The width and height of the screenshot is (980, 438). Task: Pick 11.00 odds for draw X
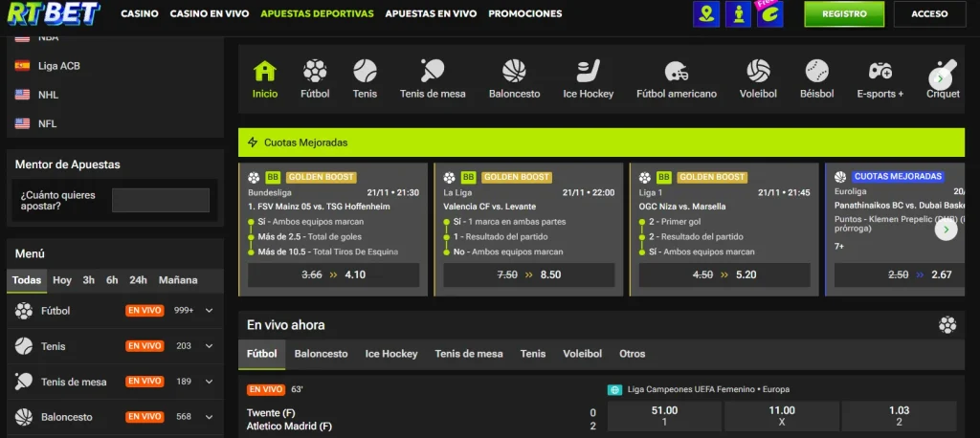pos(781,416)
